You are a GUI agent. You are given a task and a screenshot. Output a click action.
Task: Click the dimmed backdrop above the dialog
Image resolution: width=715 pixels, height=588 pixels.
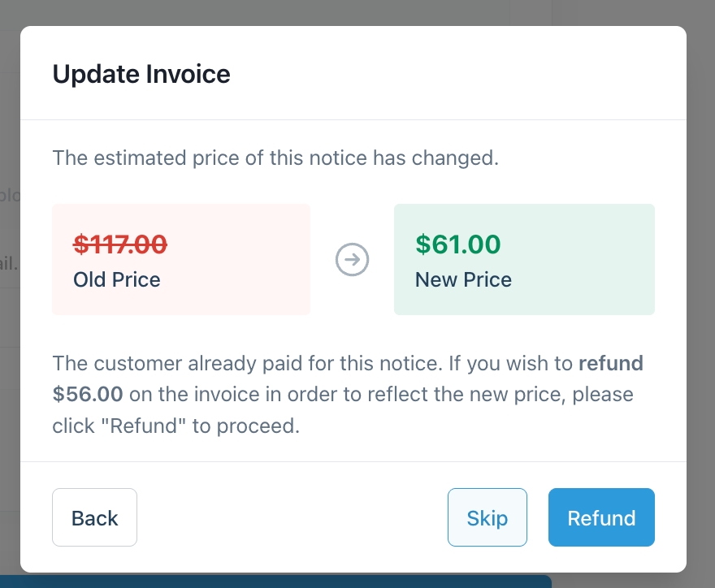357,12
